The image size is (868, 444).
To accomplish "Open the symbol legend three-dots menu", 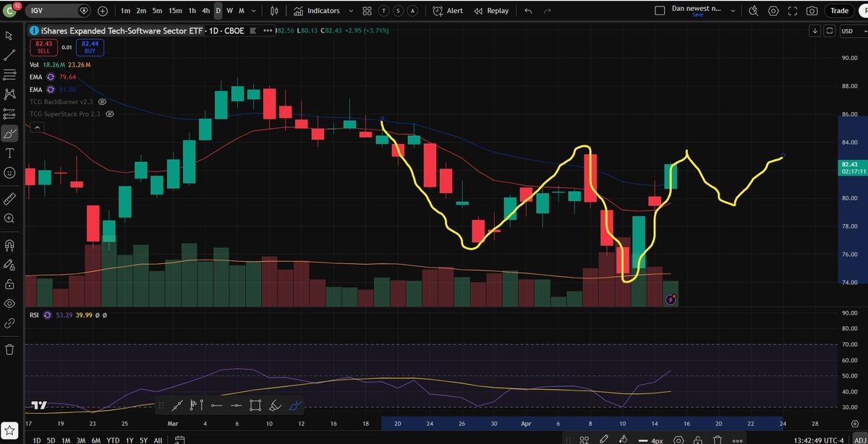I will point(268,31).
